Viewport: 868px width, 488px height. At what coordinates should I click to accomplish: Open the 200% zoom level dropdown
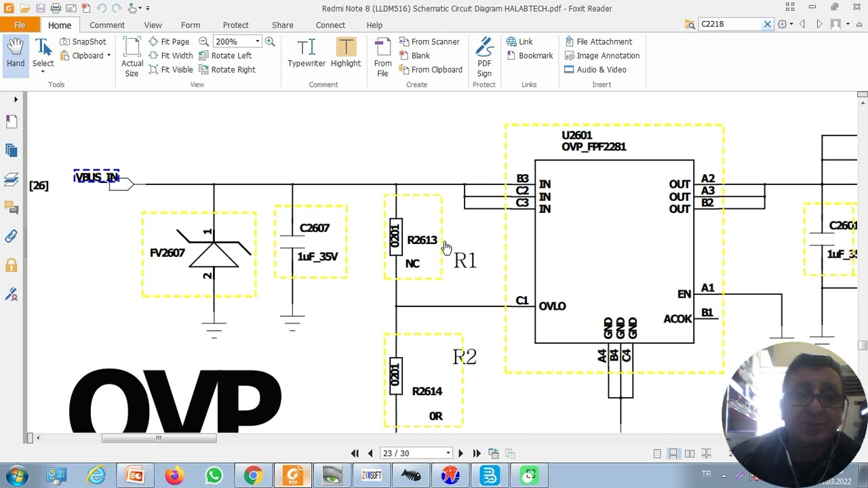[x=257, y=41]
